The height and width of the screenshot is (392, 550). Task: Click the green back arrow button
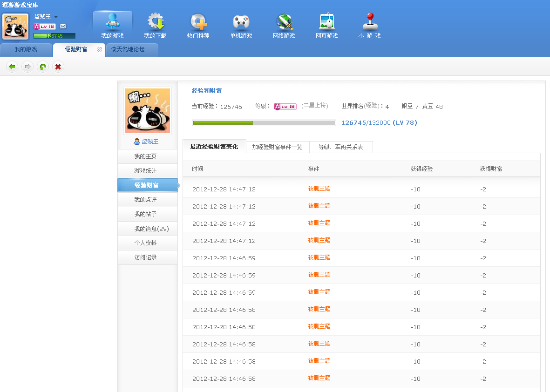coord(12,67)
